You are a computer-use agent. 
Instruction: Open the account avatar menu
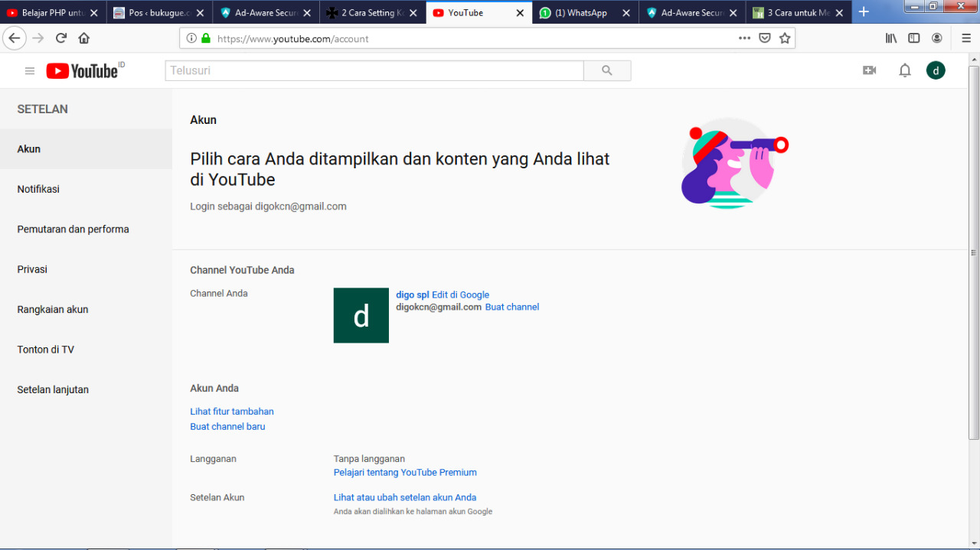936,70
